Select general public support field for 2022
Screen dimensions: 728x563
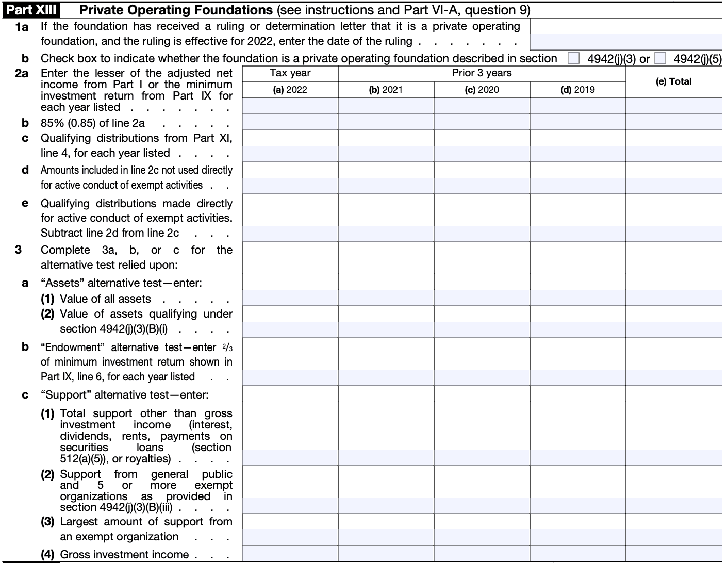tap(290, 505)
